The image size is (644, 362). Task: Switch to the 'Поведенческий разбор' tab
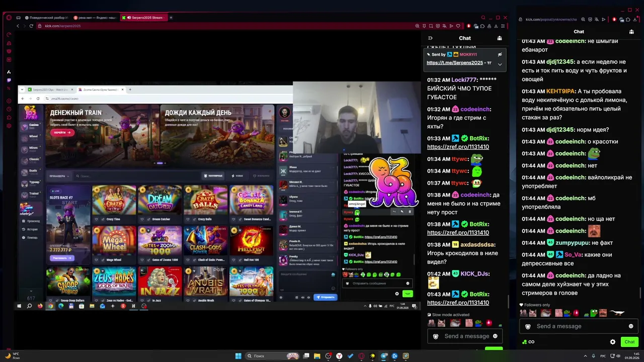45,18
